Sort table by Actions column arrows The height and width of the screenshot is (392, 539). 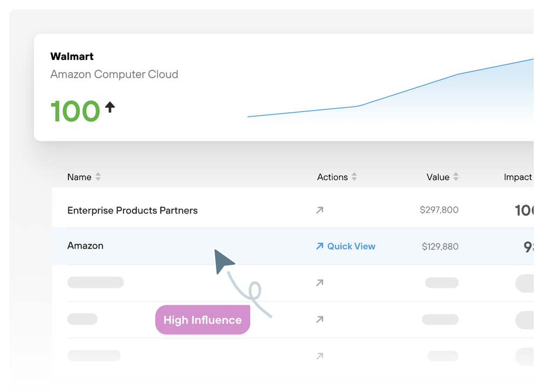coord(354,177)
